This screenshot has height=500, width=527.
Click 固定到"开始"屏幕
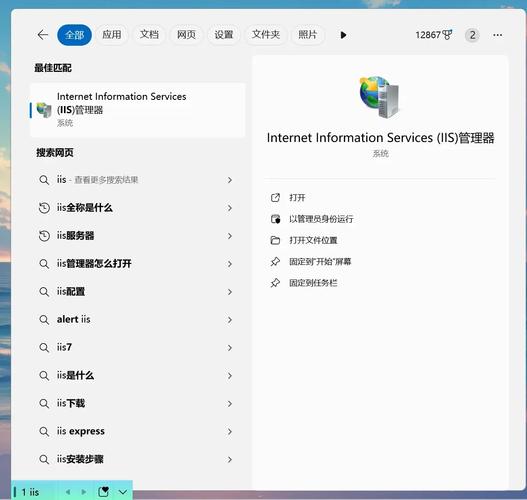coord(320,261)
